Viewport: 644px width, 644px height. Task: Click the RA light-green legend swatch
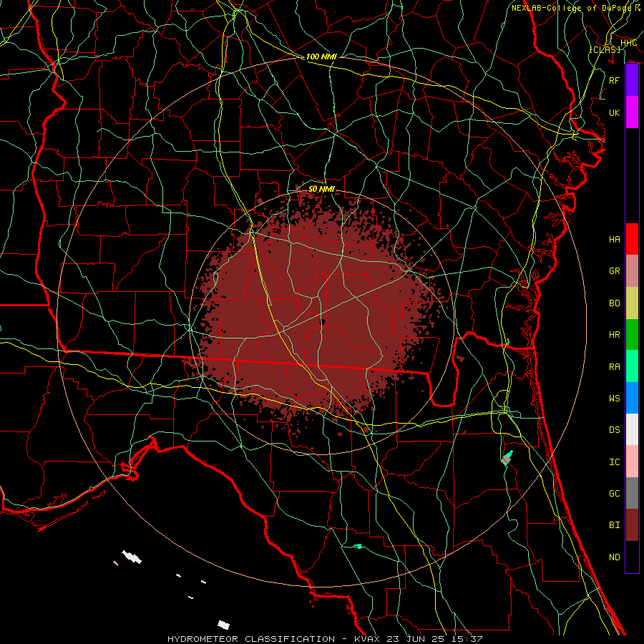(x=632, y=366)
